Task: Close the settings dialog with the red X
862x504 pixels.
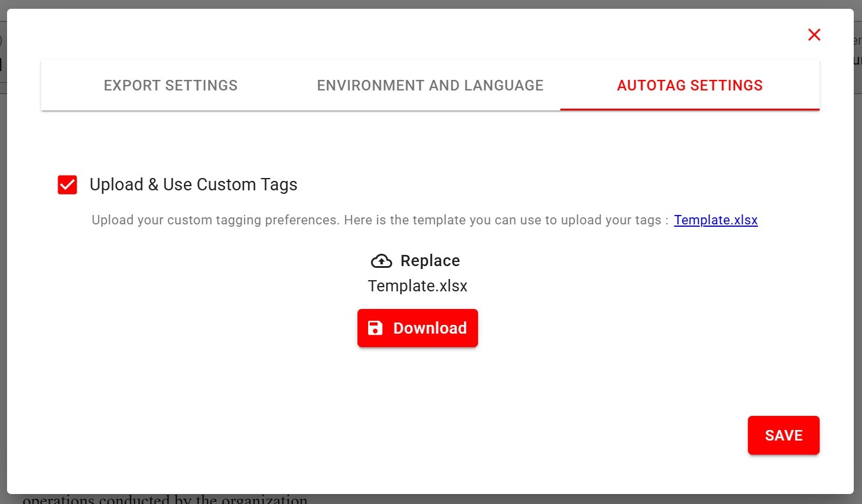Action: click(814, 35)
